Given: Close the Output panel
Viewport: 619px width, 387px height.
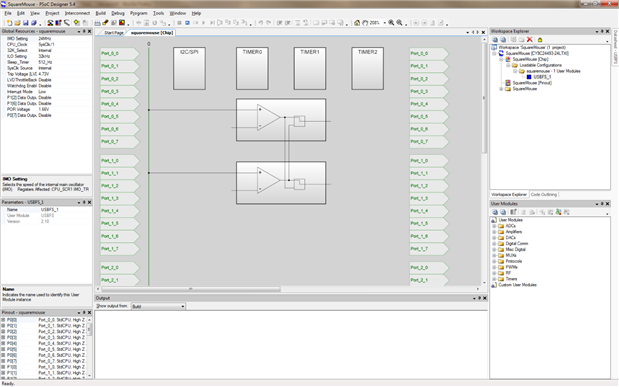Looking at the screenshot, I should coord(485,298).
